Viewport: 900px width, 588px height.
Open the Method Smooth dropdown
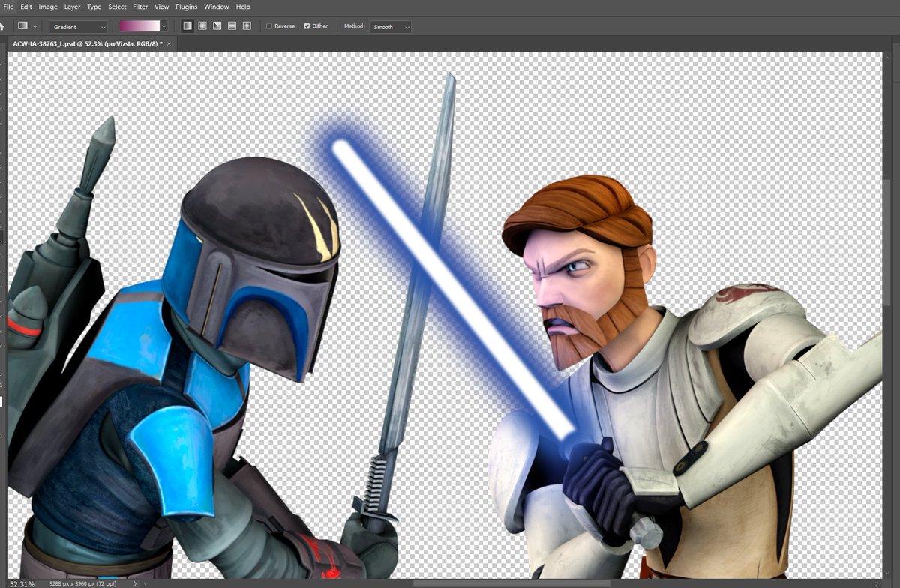tap(390, 27)
